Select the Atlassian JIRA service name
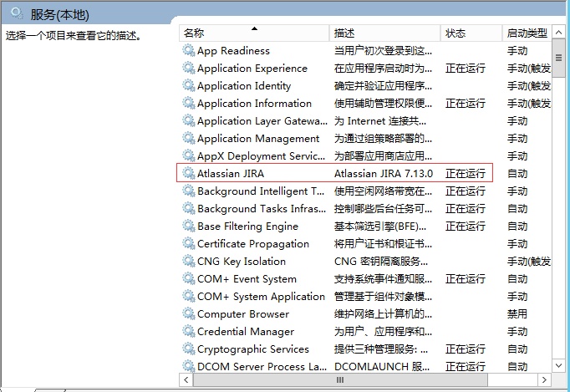The width and height of the screenshot is (570, 392). point(231,174)
